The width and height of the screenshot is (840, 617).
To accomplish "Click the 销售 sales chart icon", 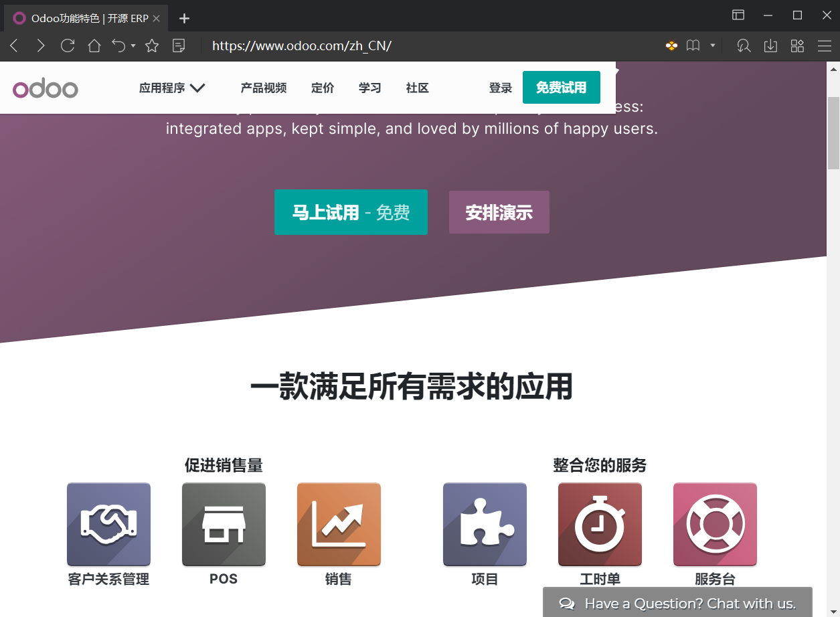I will coord(339,524).
